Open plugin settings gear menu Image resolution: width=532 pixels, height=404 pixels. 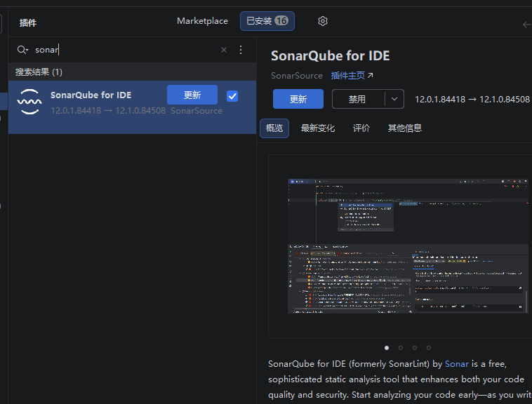tap(323, 21)
